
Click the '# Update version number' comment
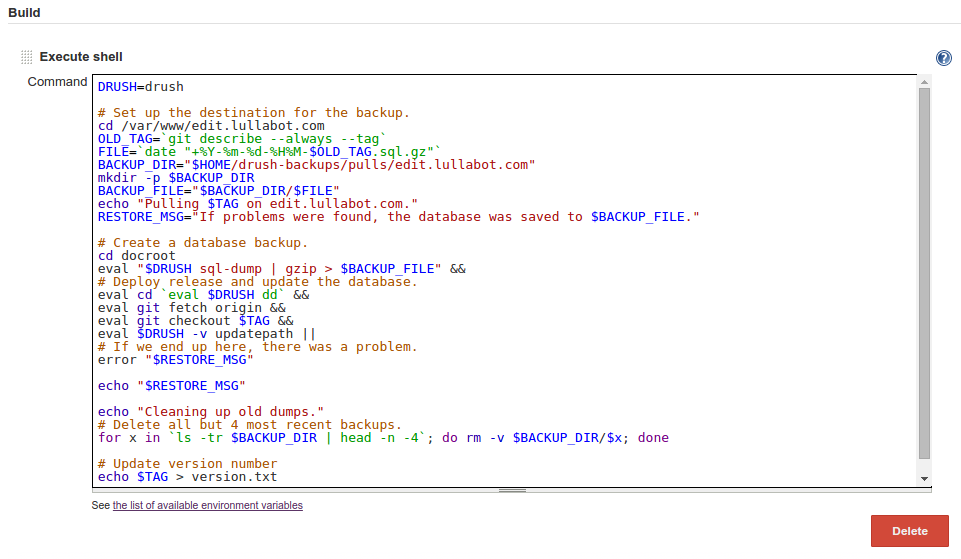[x=187, y=463]
